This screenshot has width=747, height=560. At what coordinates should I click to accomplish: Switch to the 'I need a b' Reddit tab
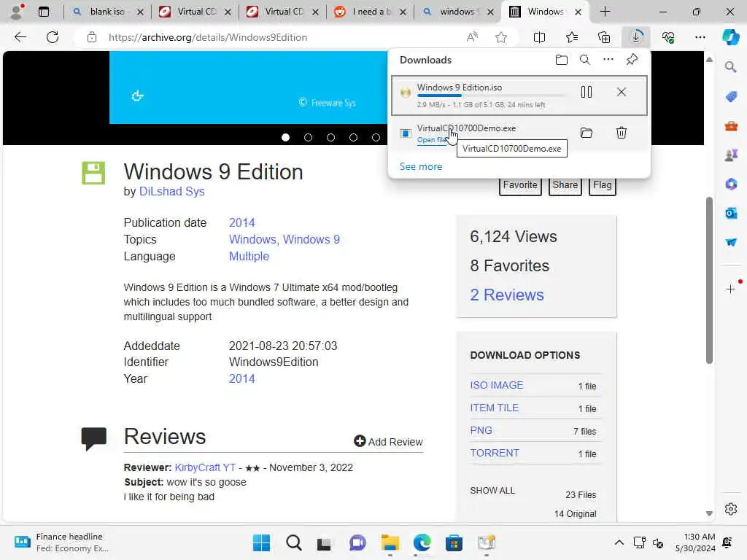pyautogui.click(x=370, y=12)
